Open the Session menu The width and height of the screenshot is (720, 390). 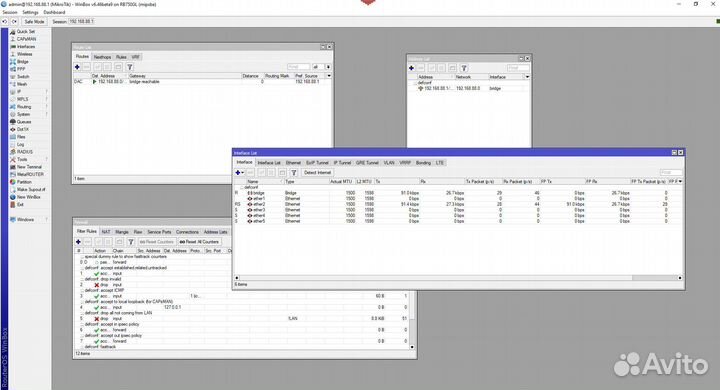pos(10,12)
